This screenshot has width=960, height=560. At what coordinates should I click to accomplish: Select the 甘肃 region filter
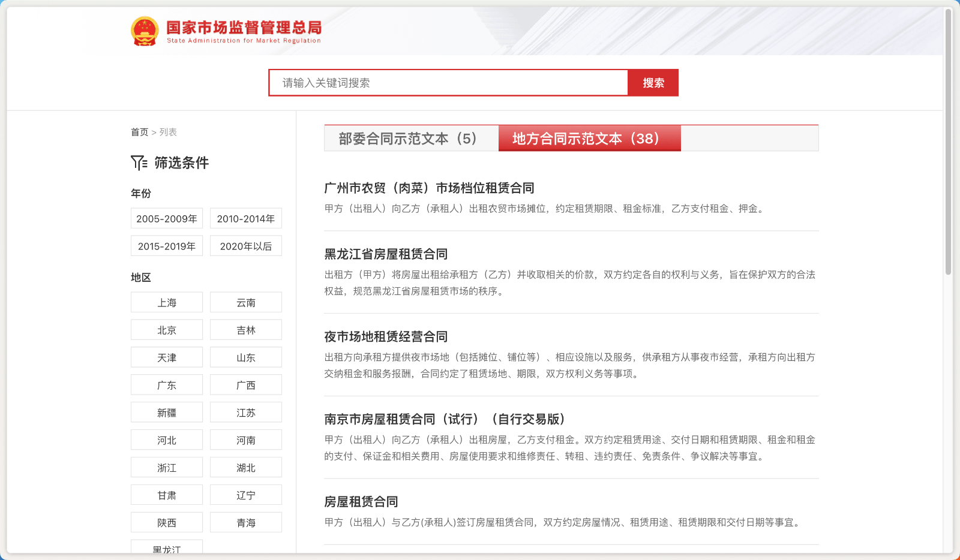[166, 494]
